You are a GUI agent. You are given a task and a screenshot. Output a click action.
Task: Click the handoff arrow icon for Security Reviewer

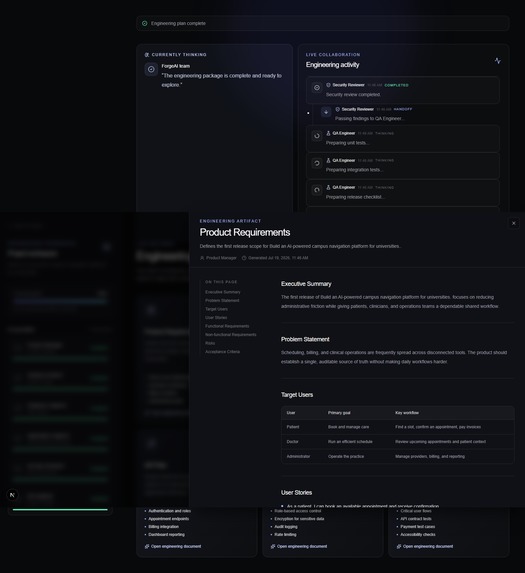tap(326, 112)
